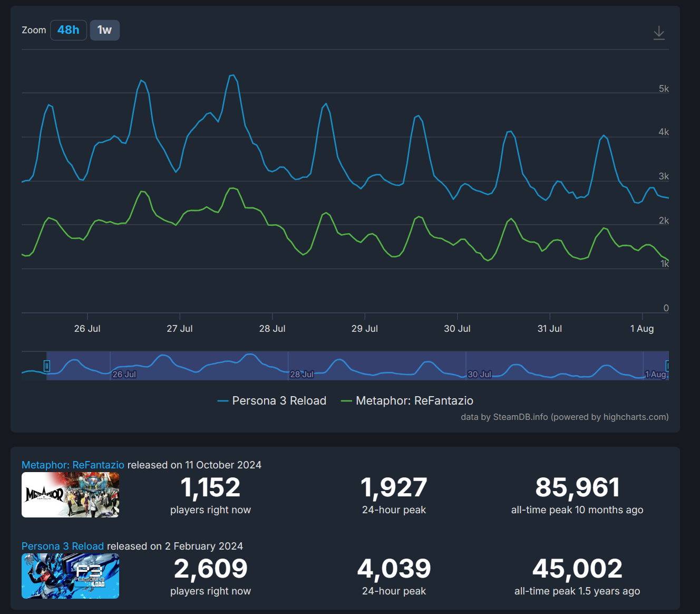
Task: Click the Metaphor: ReFantazio game thumbnail
Action: [70, 495]
